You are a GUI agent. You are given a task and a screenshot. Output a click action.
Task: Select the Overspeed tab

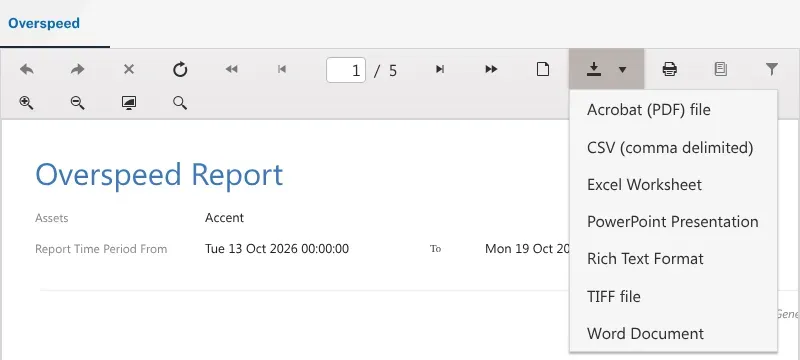pyautogui.click(x=44, y=23)
